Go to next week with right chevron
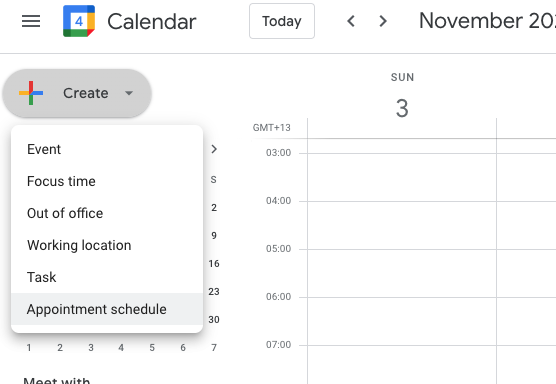556x384 pixels. (383, 21)
